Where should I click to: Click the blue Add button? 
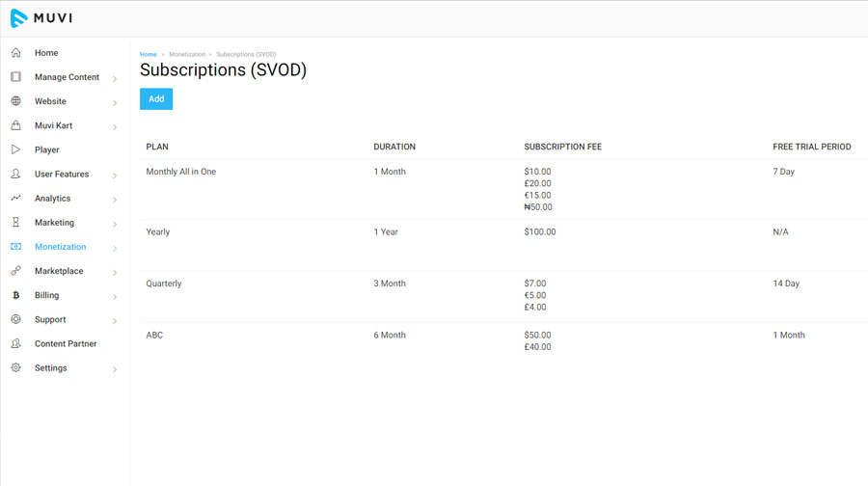pos(156,99)
